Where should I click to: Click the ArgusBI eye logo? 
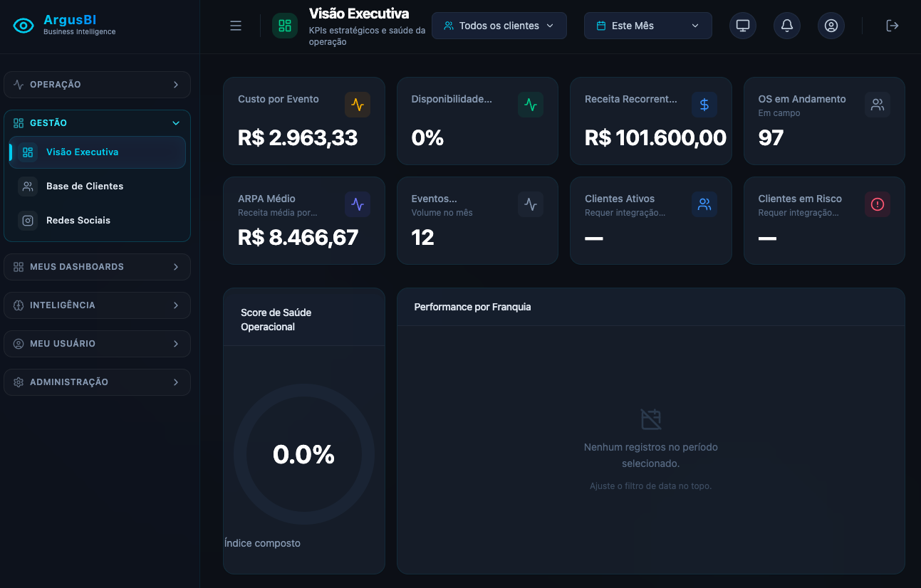(x=24, y=26)
